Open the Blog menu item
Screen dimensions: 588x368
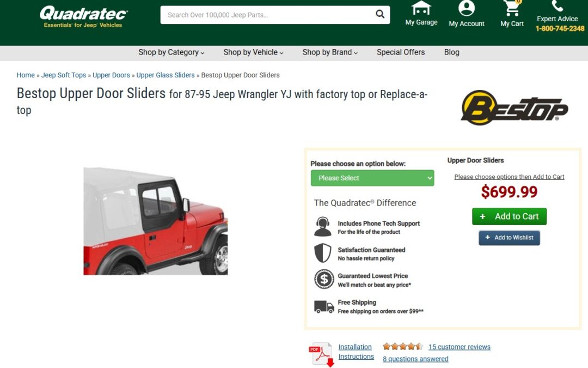point(451,52)
